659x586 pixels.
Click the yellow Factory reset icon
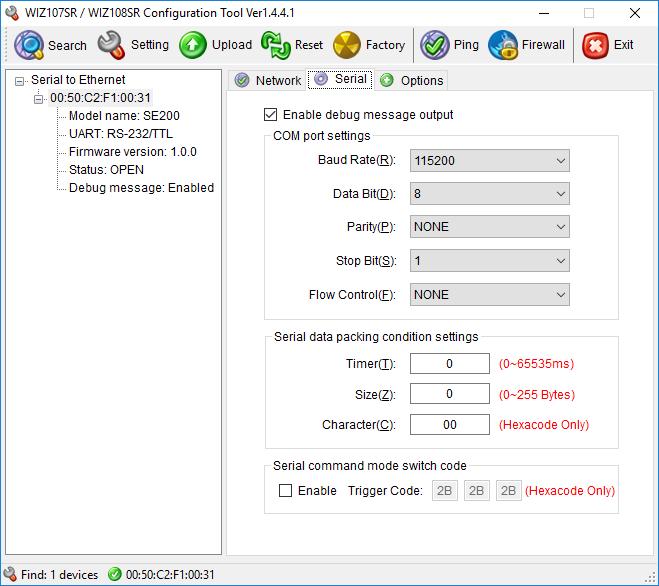point(347,45)
